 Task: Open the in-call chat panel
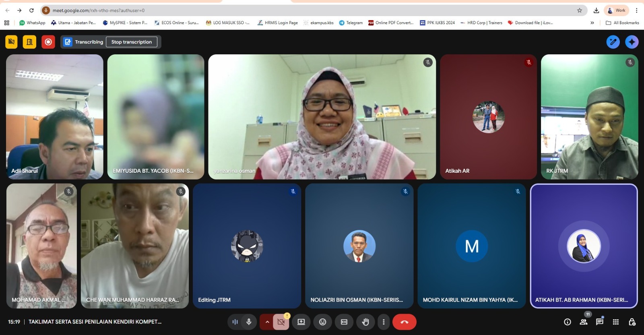pos(600,322)
